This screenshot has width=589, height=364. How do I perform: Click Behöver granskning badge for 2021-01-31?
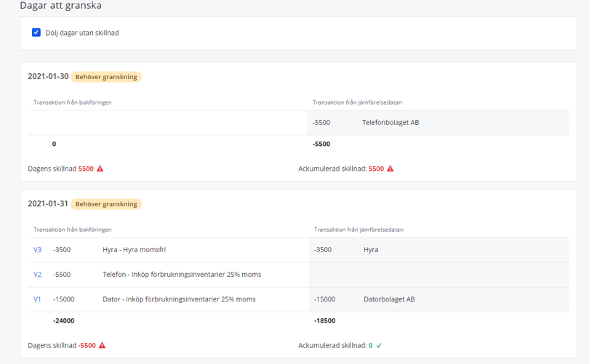[x=106, y=204]
